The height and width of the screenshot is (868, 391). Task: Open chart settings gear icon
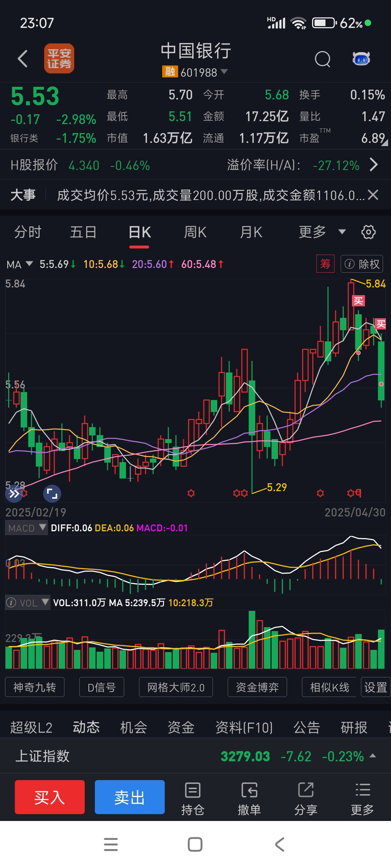pyautogui.click(x=369, y=232)
